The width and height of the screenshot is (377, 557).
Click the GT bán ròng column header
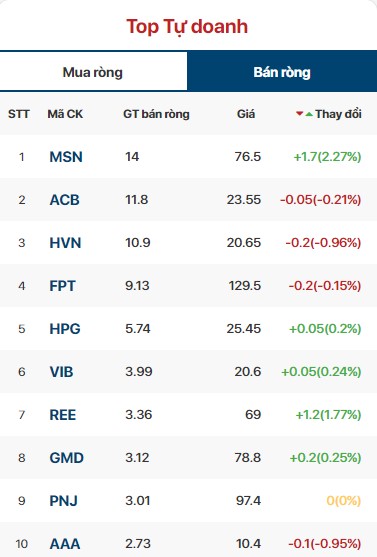156,114
